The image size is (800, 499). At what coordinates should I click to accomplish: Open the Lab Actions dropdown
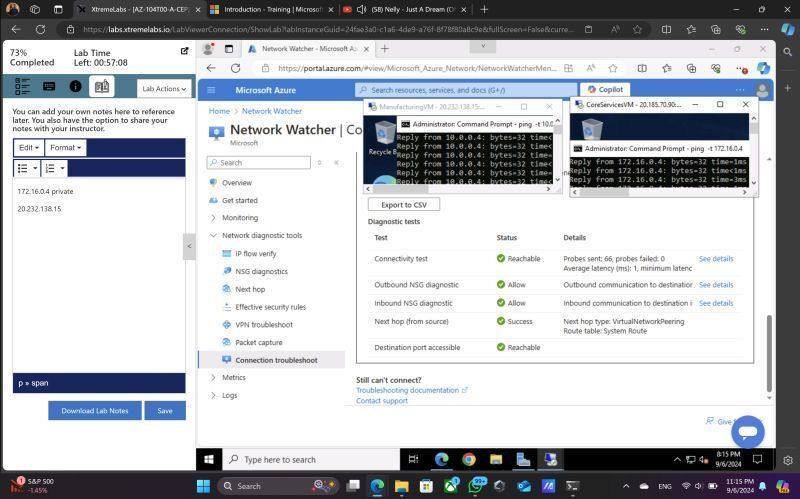[164, 89]
